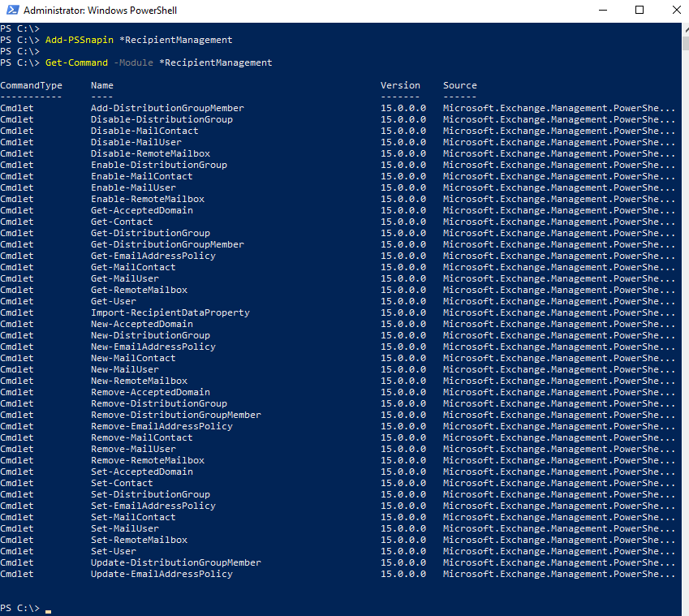Click Get-RemoteMailbox cmdlet name
Screen dimensions: 689x616
139,290
